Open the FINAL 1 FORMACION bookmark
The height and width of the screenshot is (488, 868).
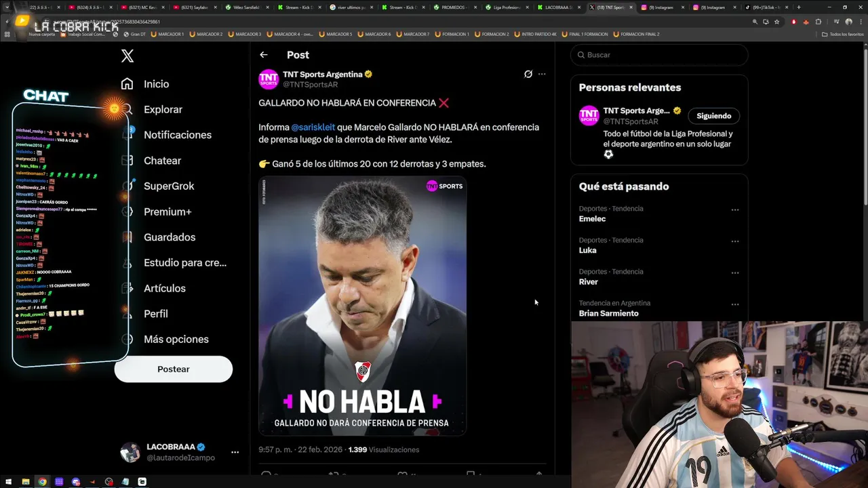[585, 34]
